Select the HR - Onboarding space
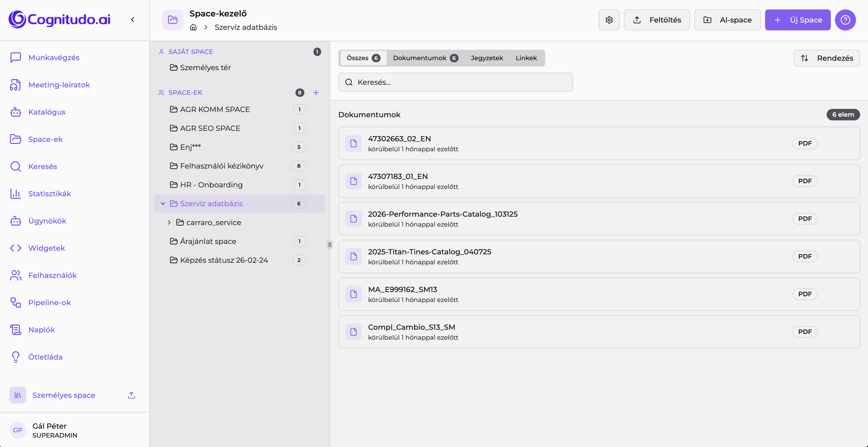 pos(211,185)
